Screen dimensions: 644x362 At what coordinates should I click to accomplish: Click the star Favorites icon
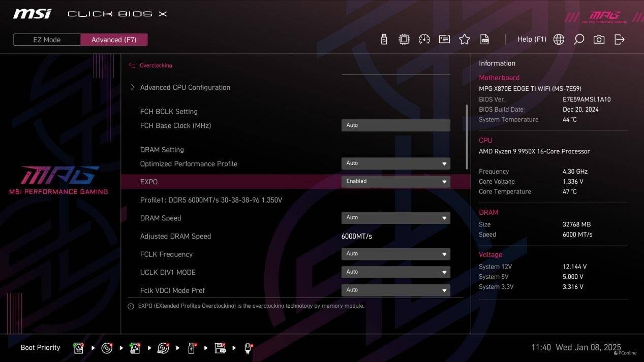[465, 40]
